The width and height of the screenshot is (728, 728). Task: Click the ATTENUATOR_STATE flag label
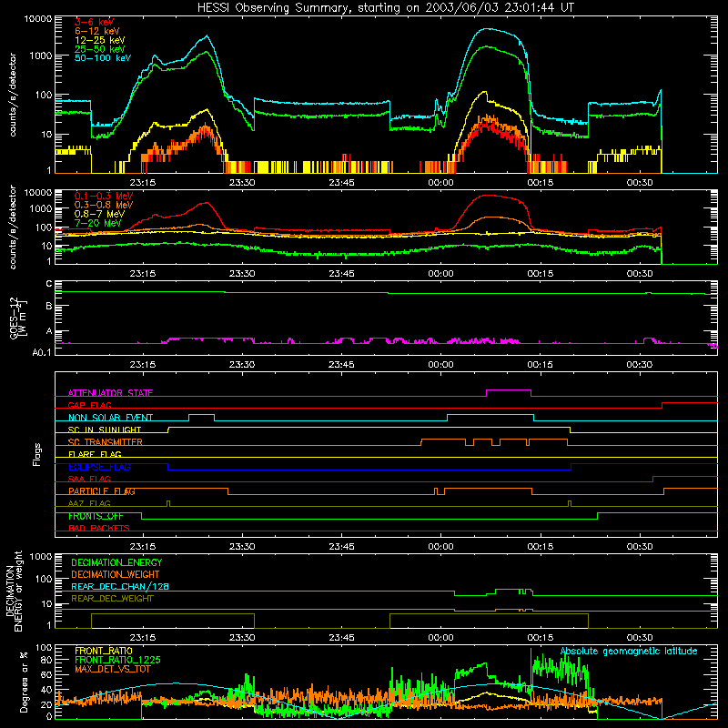110,393
